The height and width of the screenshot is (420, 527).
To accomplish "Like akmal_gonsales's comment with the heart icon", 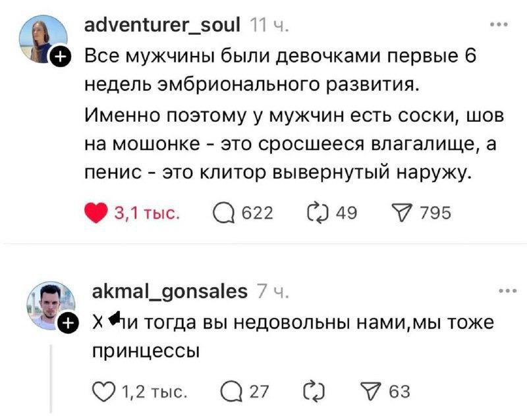I will click(x=103, y=389).
